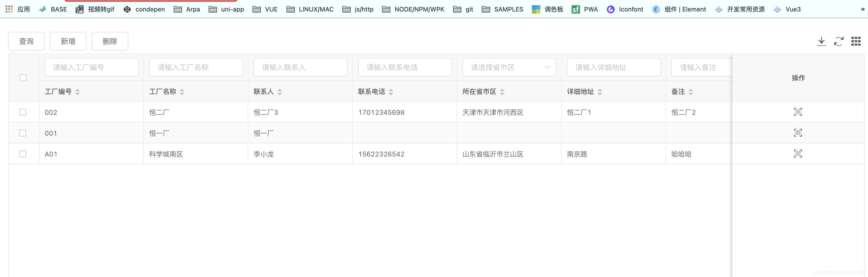
Task: Click the 操作 column header
Action: 798,78
